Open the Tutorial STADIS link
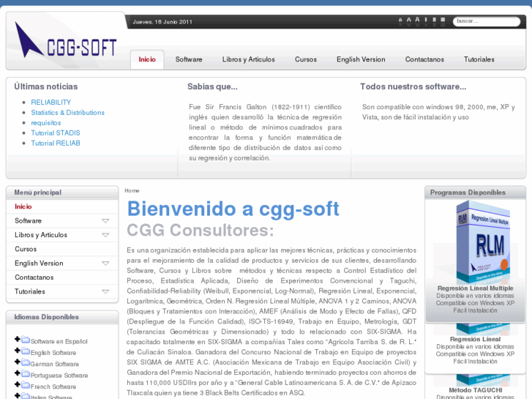 (x=56, y=133)
